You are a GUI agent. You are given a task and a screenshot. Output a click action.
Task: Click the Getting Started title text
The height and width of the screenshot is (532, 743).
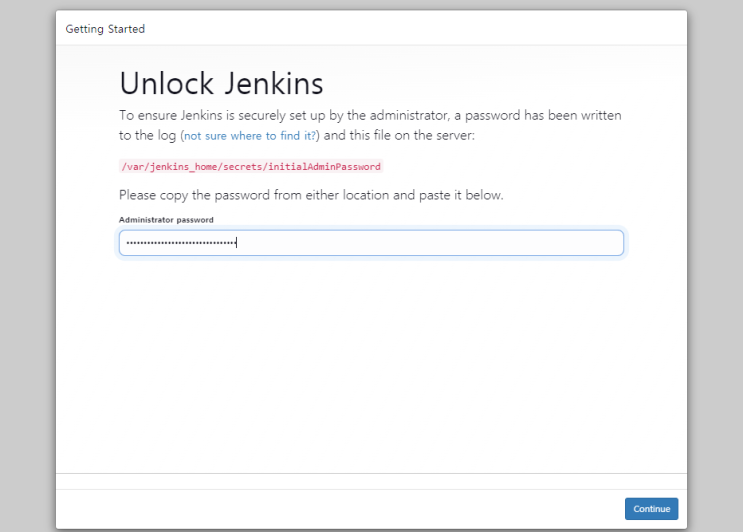point(105,29)
